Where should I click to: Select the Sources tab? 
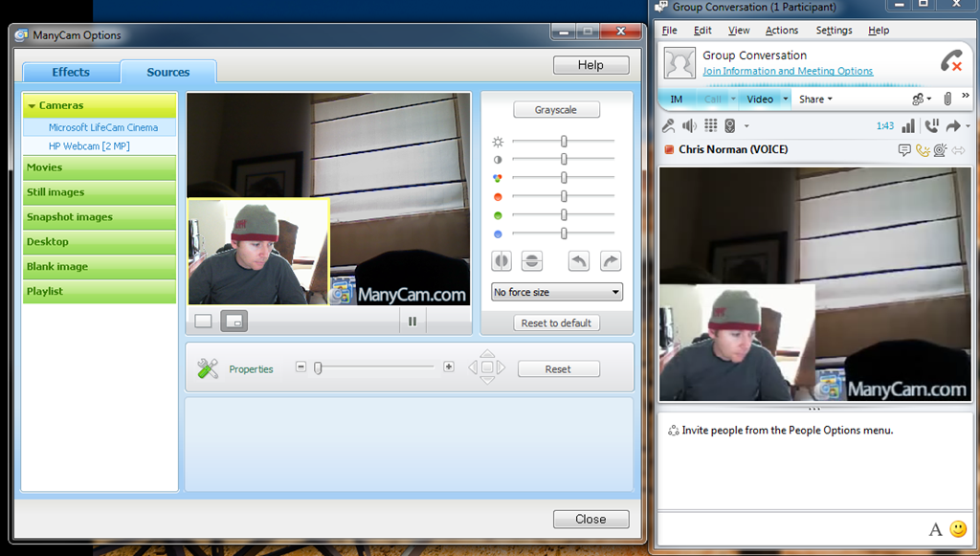168,72
